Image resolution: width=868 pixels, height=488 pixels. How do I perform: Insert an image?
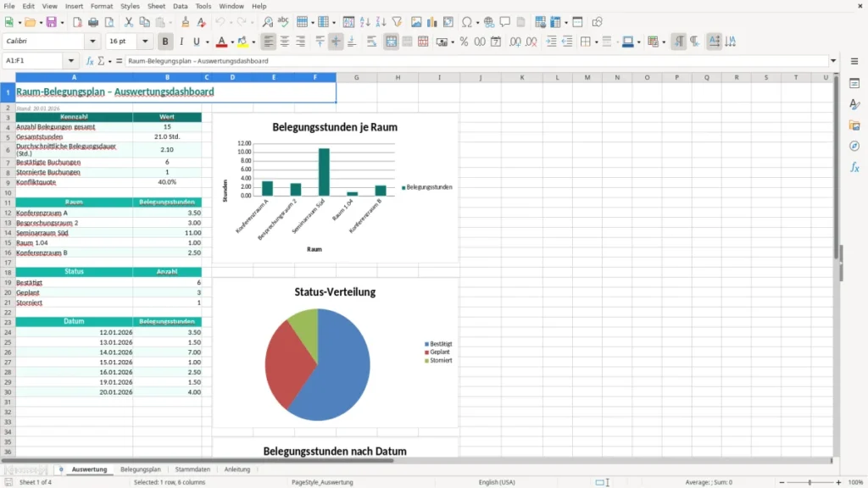tap(416, 22)
